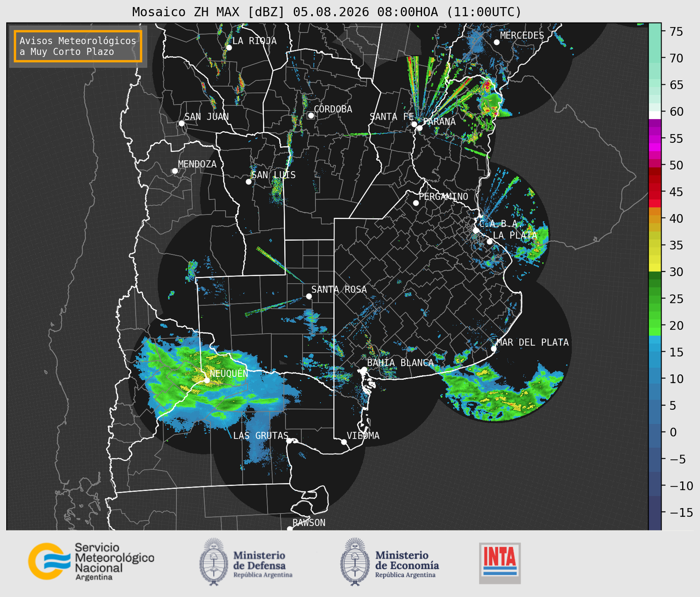This screenshot has height=597, width=700.
Task: Click the Viedma city marker dot
Action: [344, 442]
